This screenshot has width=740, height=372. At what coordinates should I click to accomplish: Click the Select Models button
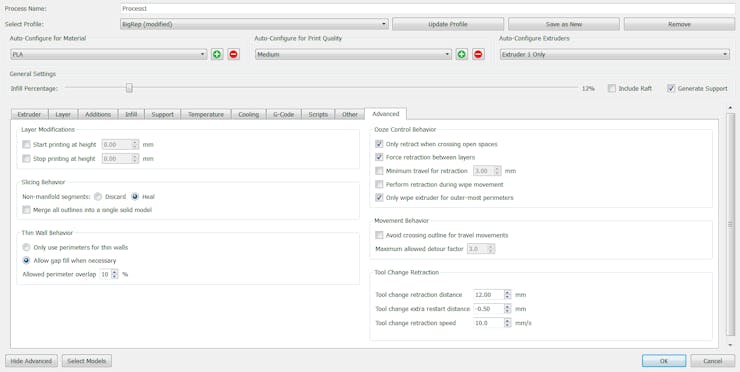(87, 361)
